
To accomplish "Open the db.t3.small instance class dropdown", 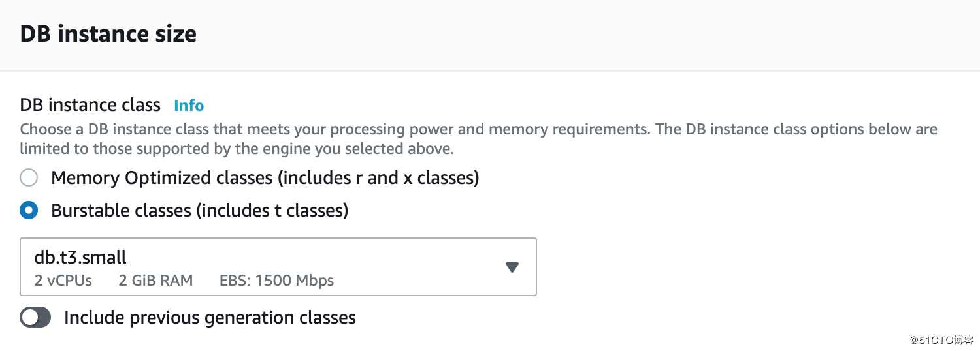I will (278, 267).
